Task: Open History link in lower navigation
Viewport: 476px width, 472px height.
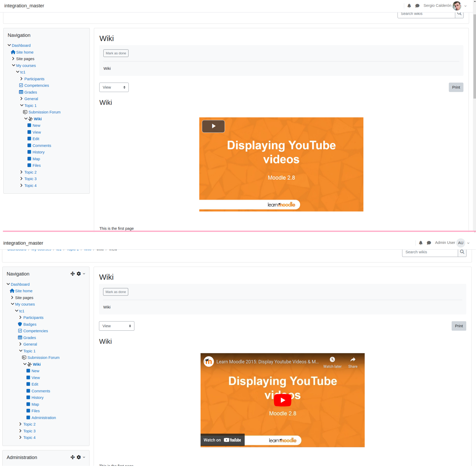Action: [37, 398]
